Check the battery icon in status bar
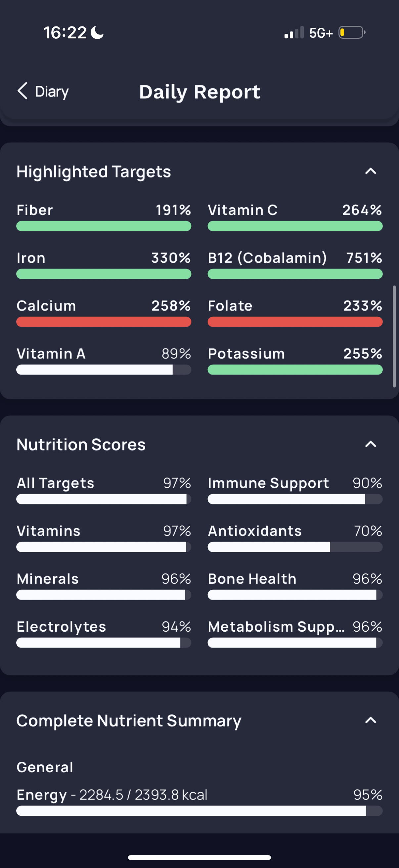This screenshot has width=399, height=868. (x=352, y=33)
